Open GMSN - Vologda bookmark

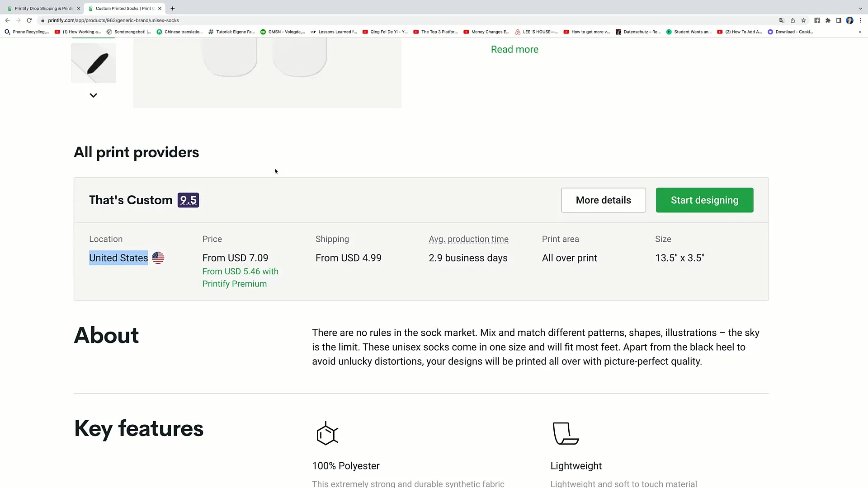283,32
